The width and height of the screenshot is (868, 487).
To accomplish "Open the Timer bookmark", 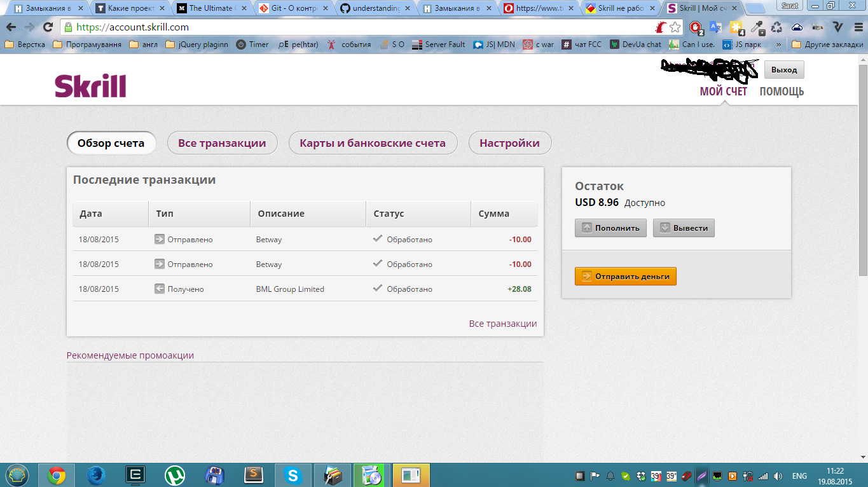I will pyautogui.click(x=252, y=45).
